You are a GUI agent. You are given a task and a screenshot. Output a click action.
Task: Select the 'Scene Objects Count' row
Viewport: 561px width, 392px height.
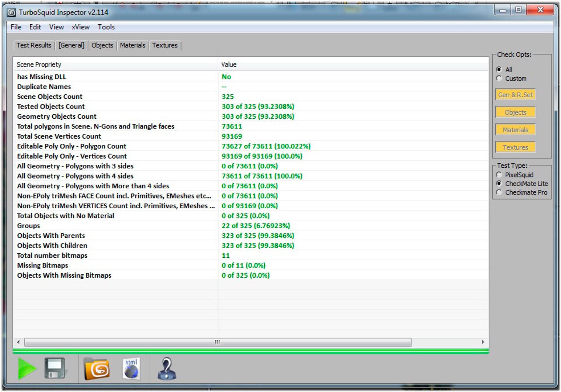[x=251, y=97]
